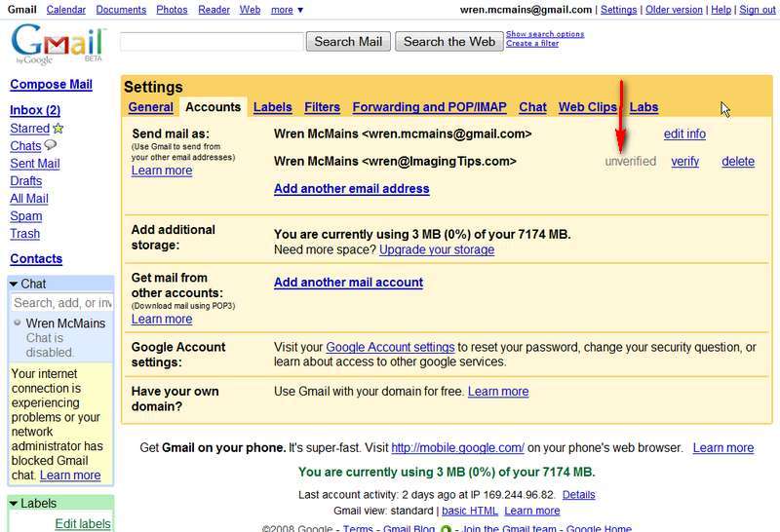Click Wren McMains in chat list
780x532 pixels.
(x=65, y=323)
